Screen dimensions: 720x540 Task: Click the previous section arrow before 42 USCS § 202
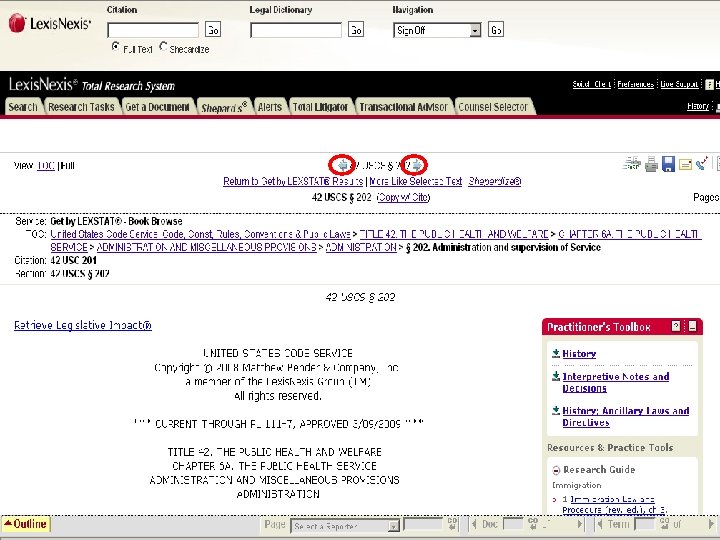click(343, 165)
